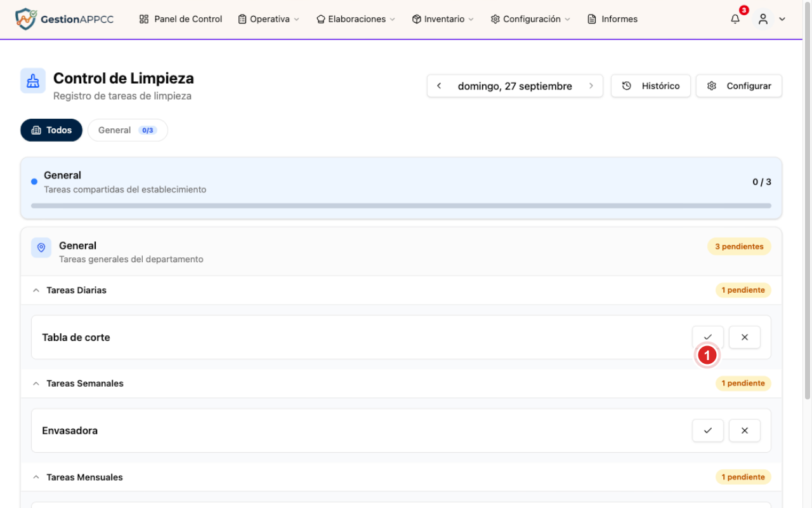This screenshot has height=508, width=812.
Task: Mark Tabla de corte as done
Action: coord(708,337)
